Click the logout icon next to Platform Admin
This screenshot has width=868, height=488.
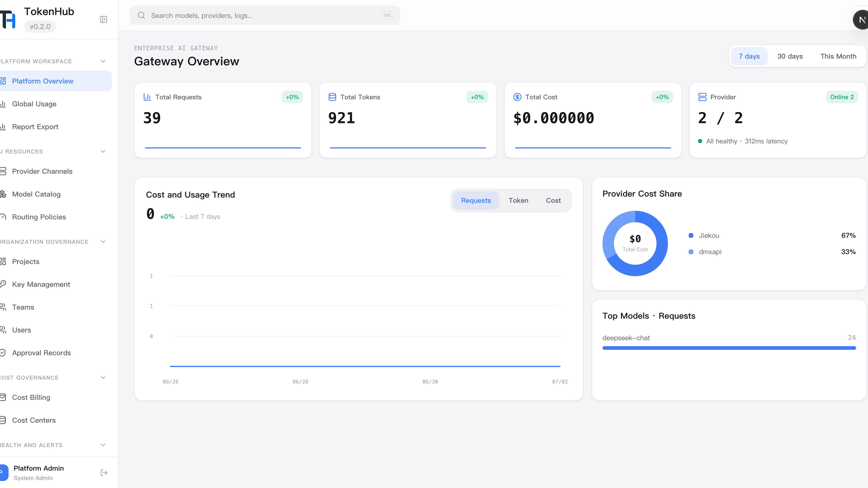104,472
